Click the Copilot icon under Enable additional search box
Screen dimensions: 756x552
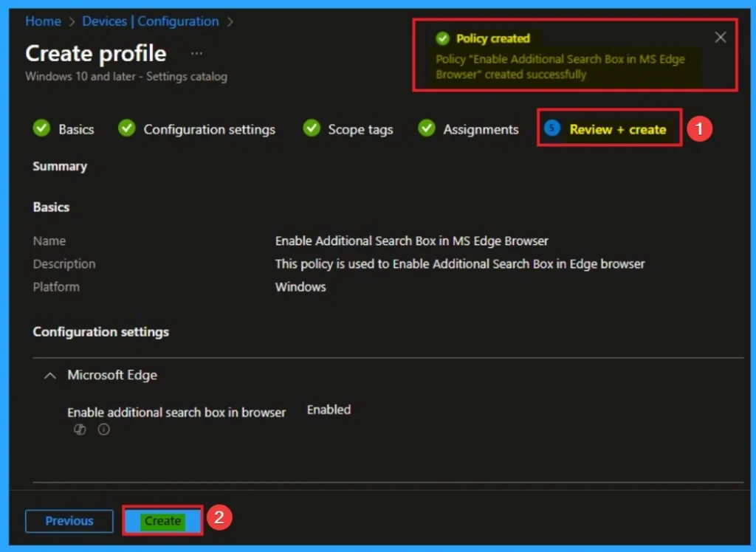80,429
